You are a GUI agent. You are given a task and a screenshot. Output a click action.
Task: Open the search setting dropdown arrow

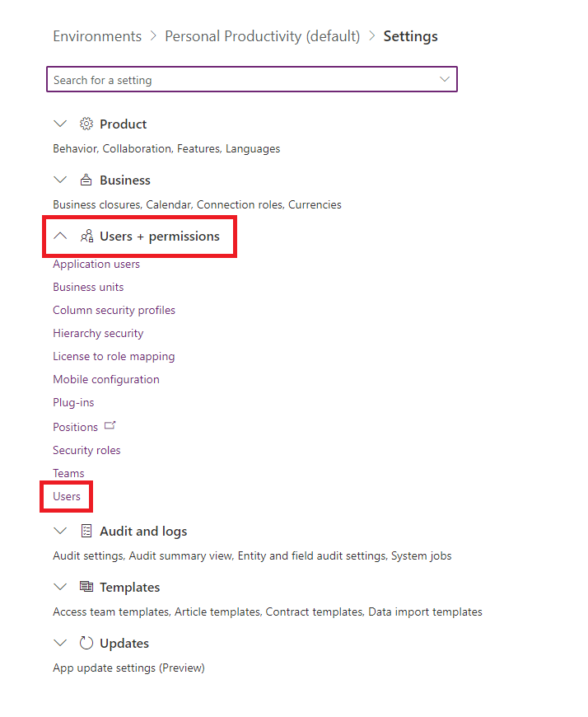click(x=444, y=80)
